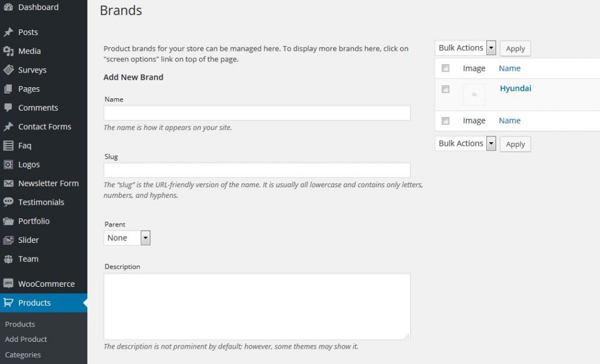Click the Image column header at top
Image resolution: width=600 pixels, height=364 pixels.
(x=474, y=68)
